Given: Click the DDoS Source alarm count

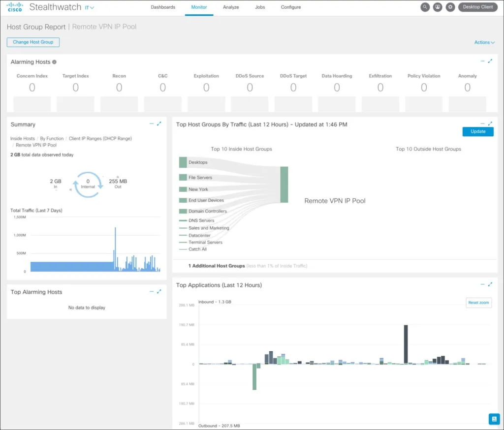Looking at the screenshot, I should point(250,88).
